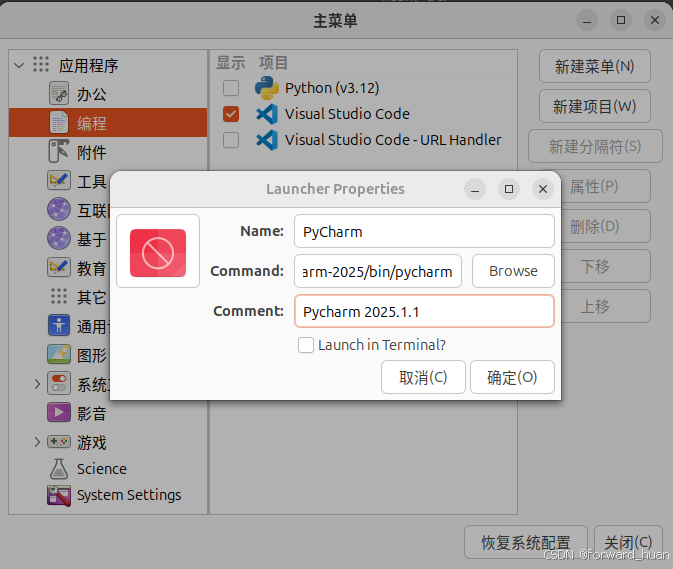
Task: Click the 基于 globe category icon
Action: 59,238
